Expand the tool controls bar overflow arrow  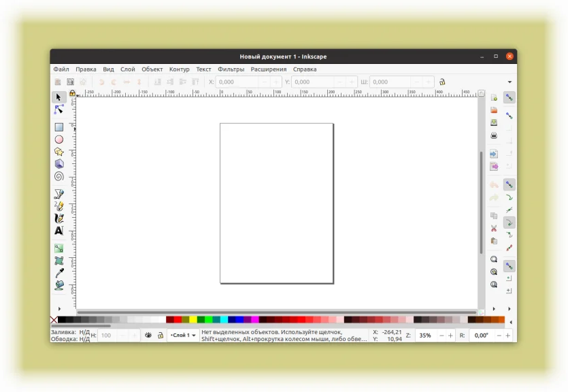point(509,82)
